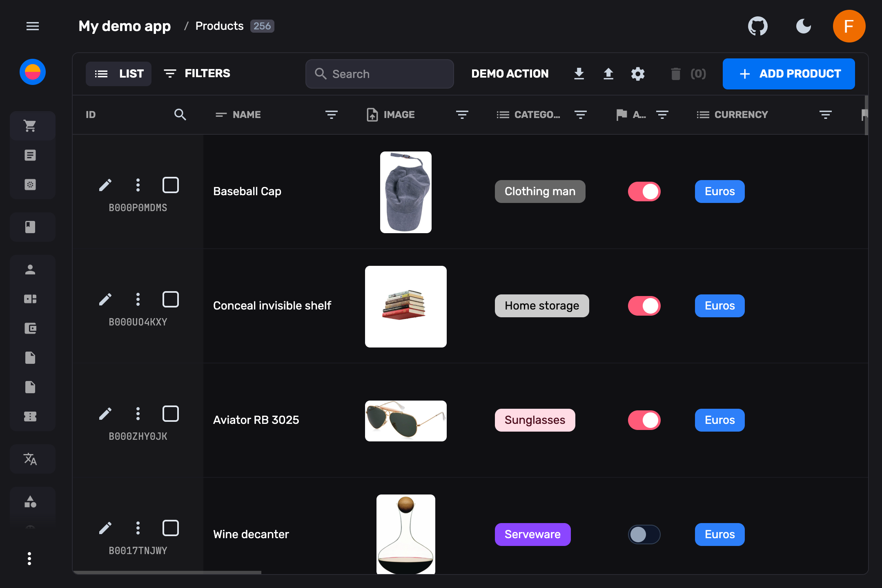This screenshot has width=882, height=588.
Task: Edit the Baseball Cap row with pencil
Action: coord(105,185)
